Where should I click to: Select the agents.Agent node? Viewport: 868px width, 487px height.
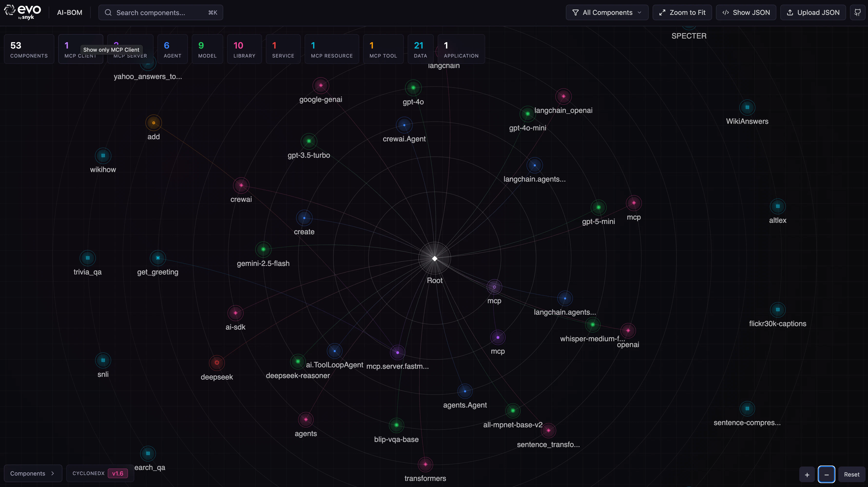(x=465, y=391)
